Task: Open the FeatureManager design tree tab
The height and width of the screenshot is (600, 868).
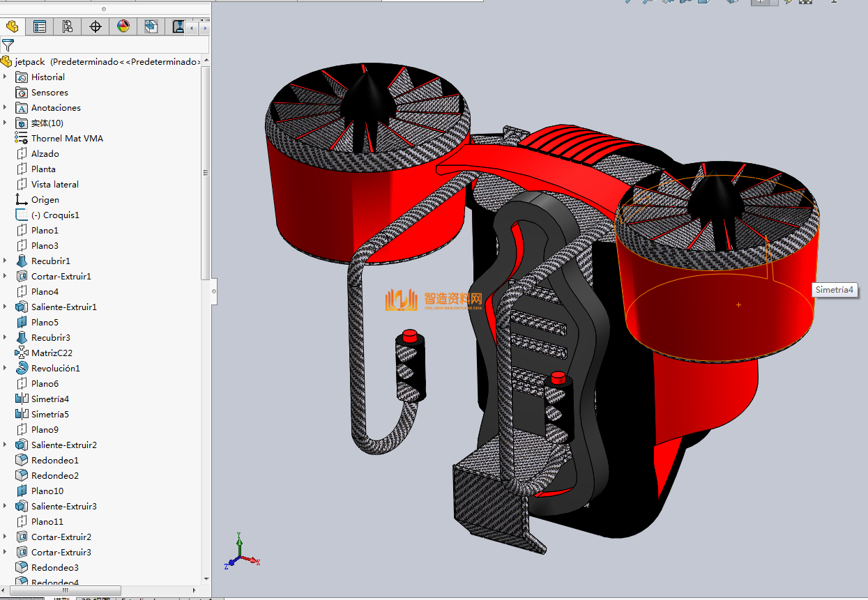Action: (13, 26)
